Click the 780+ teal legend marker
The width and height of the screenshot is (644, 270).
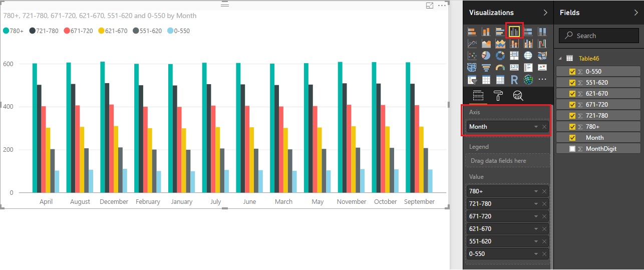6,31
